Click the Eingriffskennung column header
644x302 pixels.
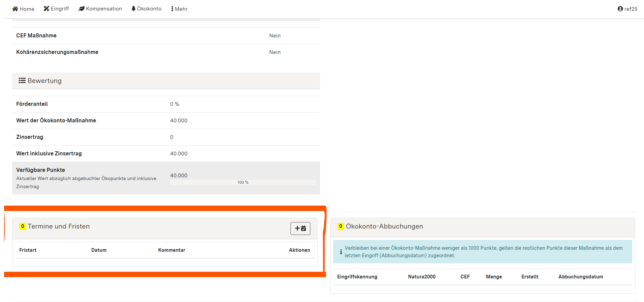click(x=357, y=277)
